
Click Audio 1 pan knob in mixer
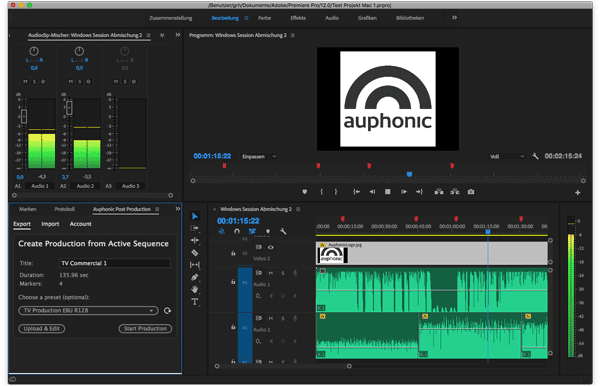(34, 51)
